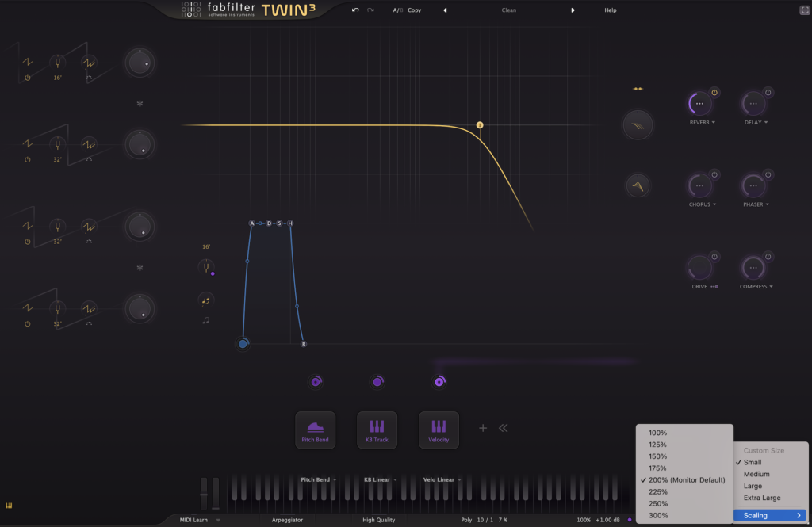Click the Copy button next to A/B

pyautogui.click(x=414, y=10)
